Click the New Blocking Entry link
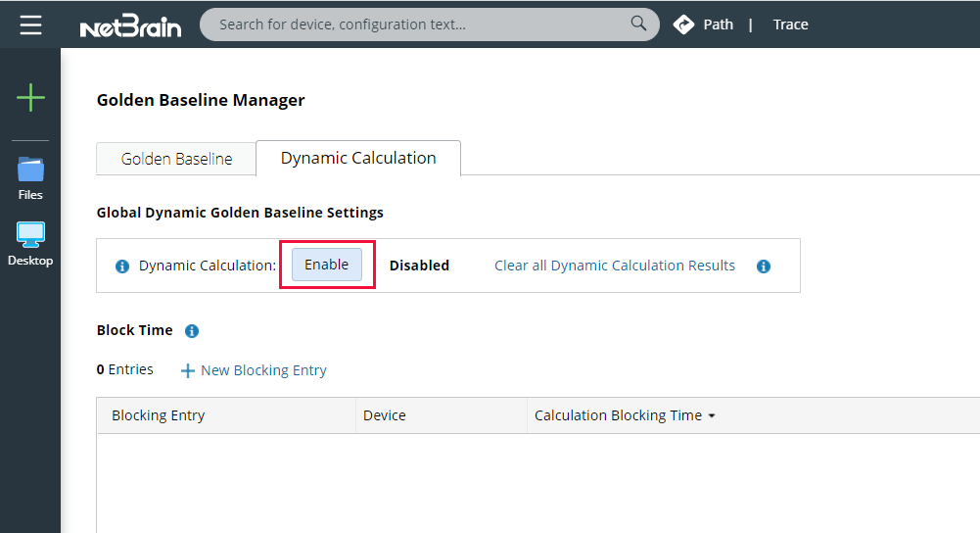This screenshot has height=533, width=980. point(263,370)
